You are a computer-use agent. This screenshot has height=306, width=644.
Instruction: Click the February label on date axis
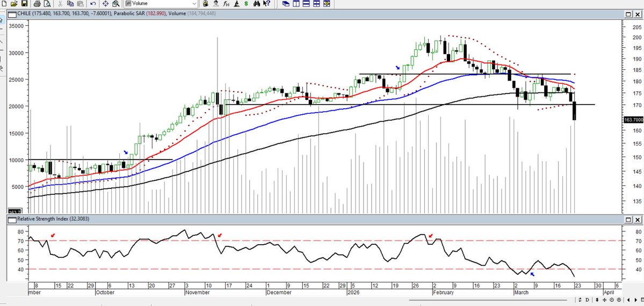(x=443, y=293)
